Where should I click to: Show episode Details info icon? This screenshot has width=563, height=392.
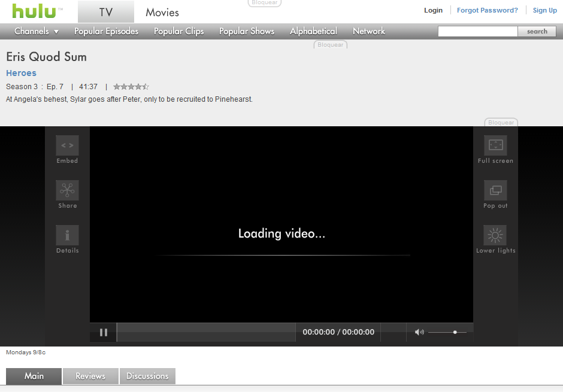[x=67, y=235]
